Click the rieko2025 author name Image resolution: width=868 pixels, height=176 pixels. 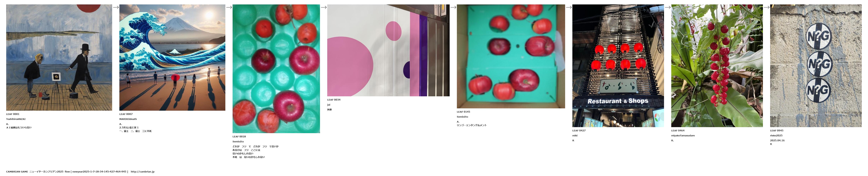pos(776,135)
